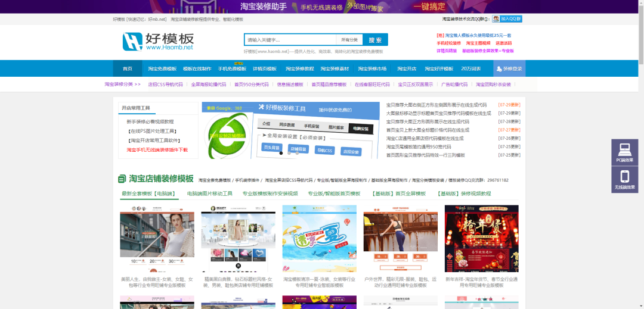Open 手机装修插件 link beside template heading
Image resolution: width=644 pixels, height=309 pixels.
(247, 180)
